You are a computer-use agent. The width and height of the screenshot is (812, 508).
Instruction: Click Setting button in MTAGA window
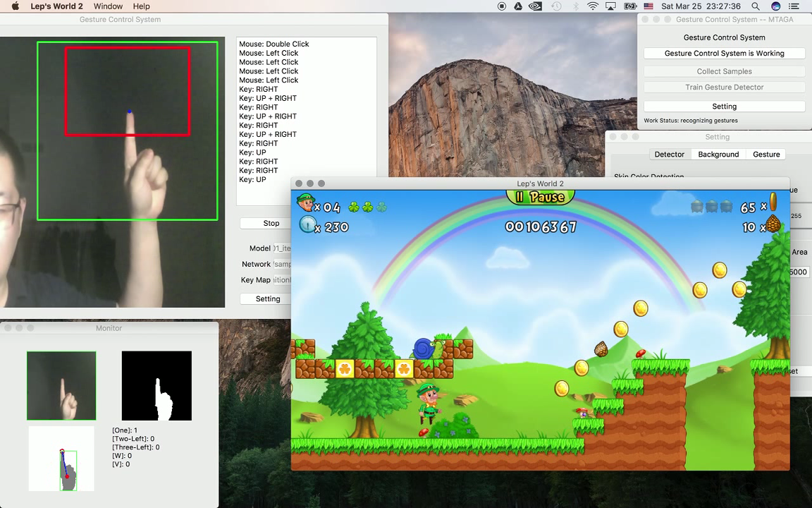pyautogui.click(x=724, y=107)
